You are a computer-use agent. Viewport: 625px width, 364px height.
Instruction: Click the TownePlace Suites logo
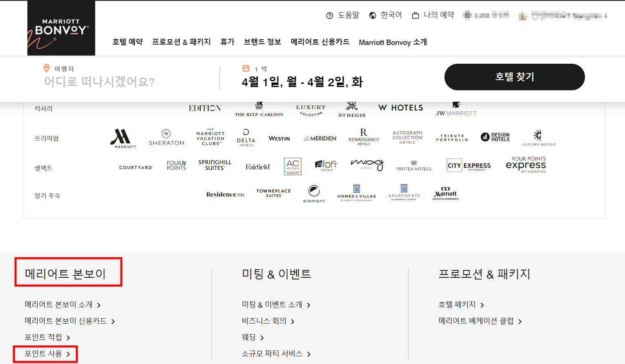tap(274, 193)
